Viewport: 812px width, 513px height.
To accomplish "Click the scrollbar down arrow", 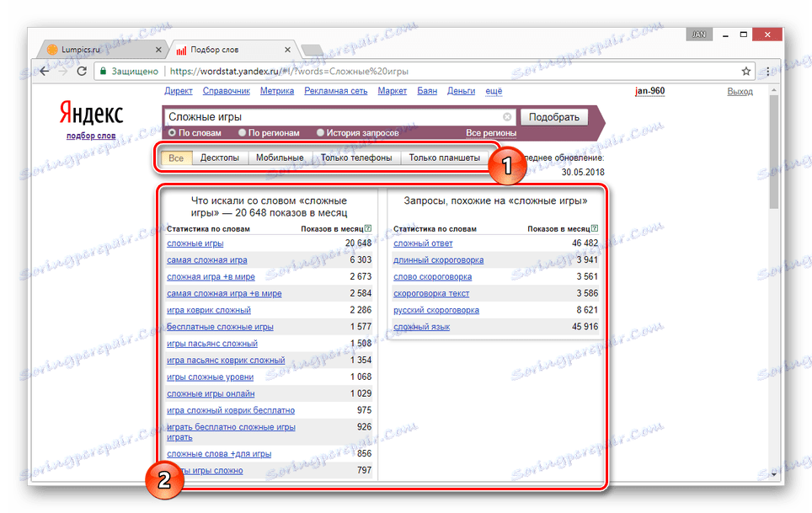I will point(774,473).
